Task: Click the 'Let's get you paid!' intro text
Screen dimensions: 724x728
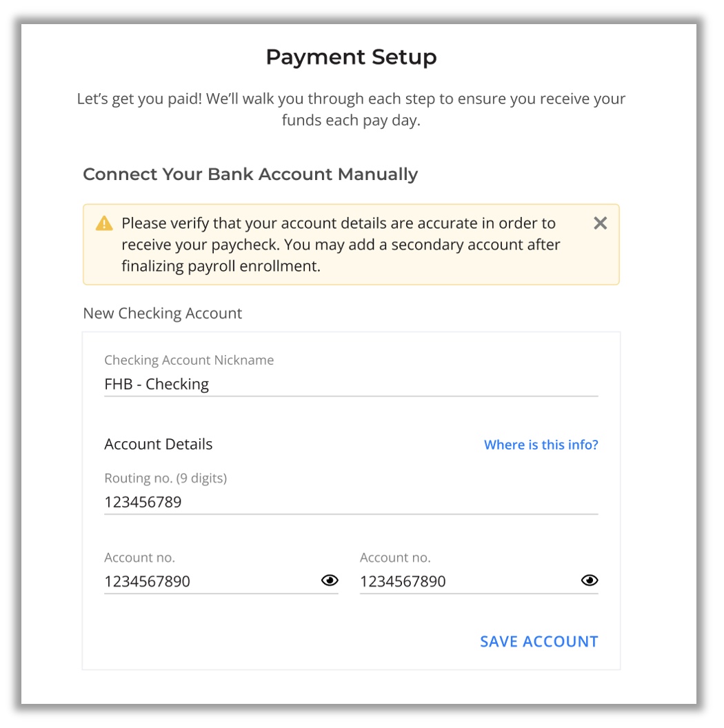Action: pos(351,110)
